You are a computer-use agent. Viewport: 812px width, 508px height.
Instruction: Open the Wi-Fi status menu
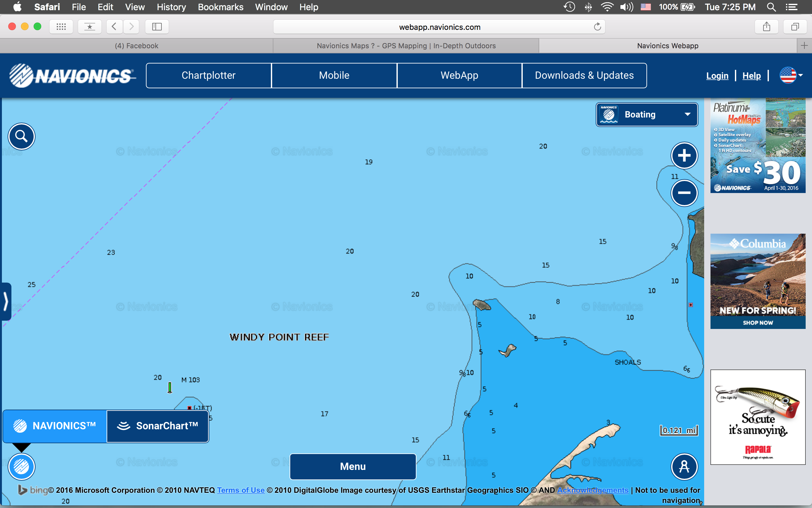[607, 7]
